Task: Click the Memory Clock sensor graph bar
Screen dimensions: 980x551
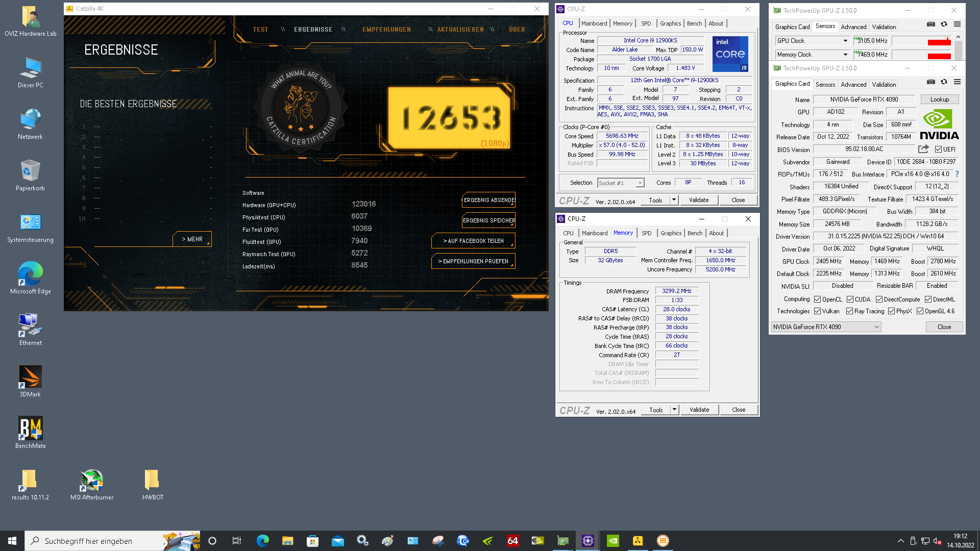Action: point(922,55)
